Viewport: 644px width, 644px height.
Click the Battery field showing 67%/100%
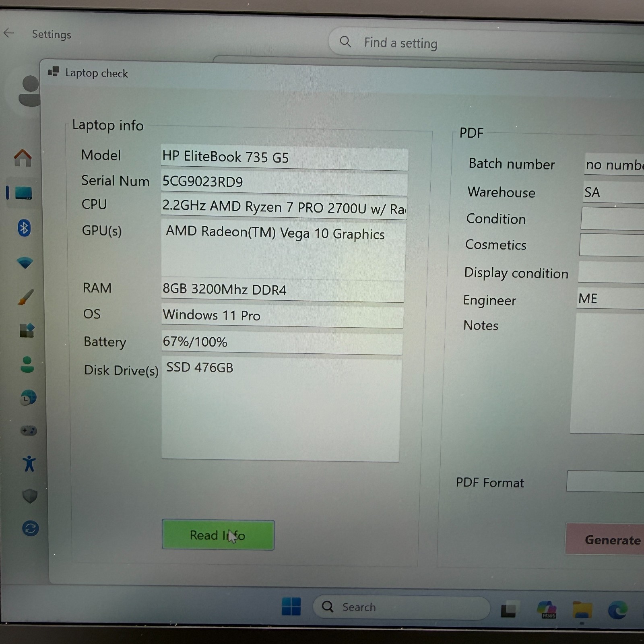(x=282, y=343)
